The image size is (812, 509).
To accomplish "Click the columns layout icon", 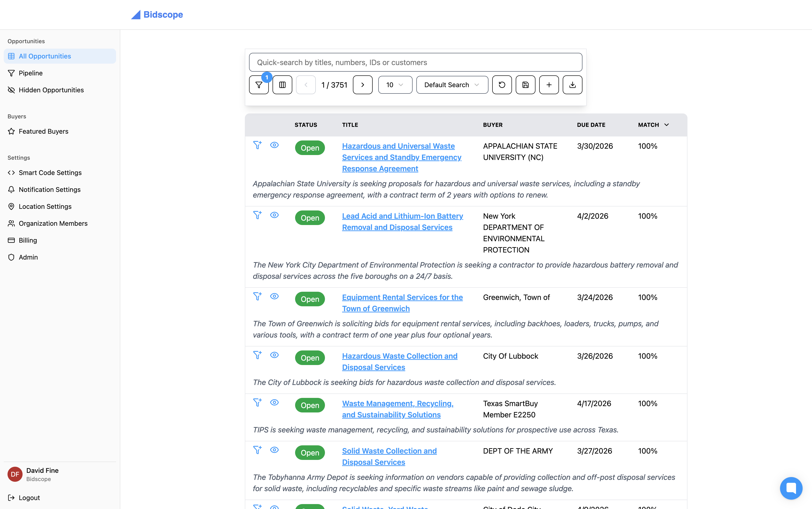I will pyautogui.click(x=282, y=85).
